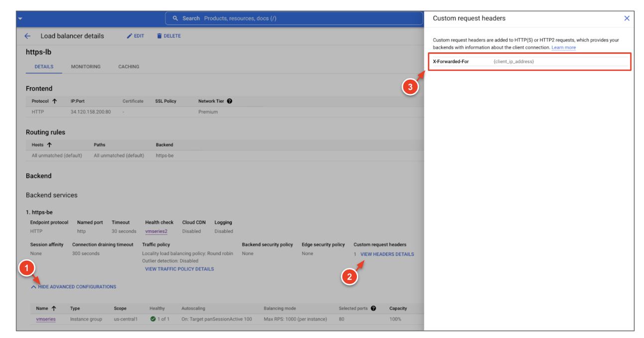Open View Headers Details link

pyautogui.click(x=387, y=254)
